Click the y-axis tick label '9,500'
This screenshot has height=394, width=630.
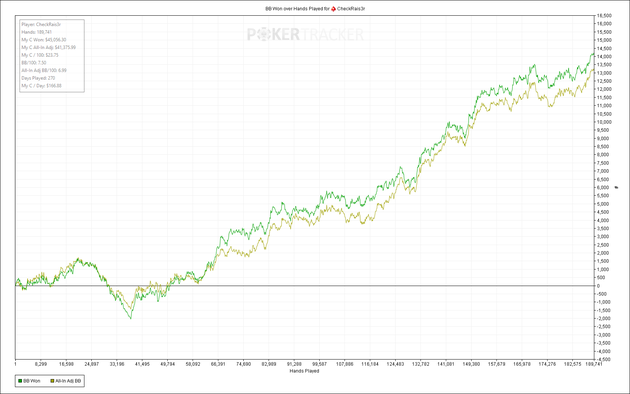click(603, 130)
